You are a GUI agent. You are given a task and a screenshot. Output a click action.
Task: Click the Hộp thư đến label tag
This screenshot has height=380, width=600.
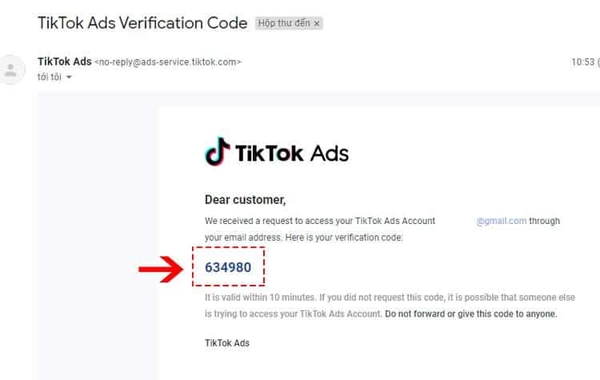[284, 23]
